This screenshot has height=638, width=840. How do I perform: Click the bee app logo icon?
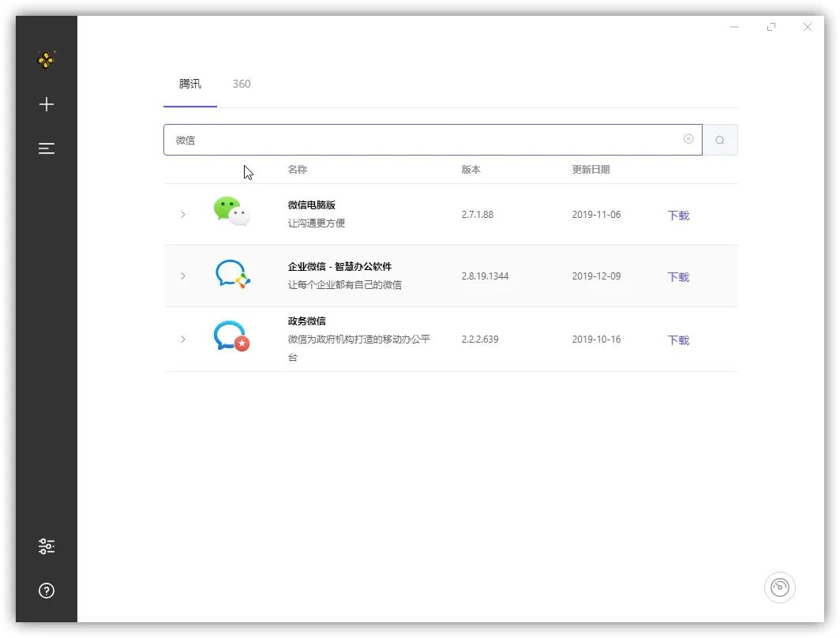tap(46, 59)
